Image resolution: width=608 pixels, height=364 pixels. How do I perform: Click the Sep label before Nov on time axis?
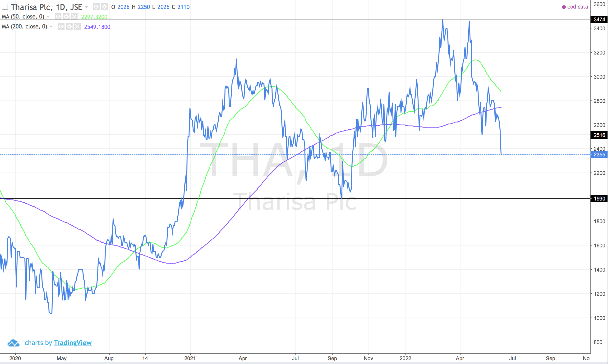pyautogui.click(x=332, y=358)
